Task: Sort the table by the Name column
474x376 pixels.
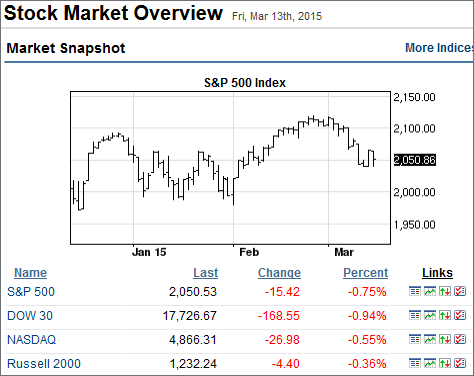Action: 30,273
